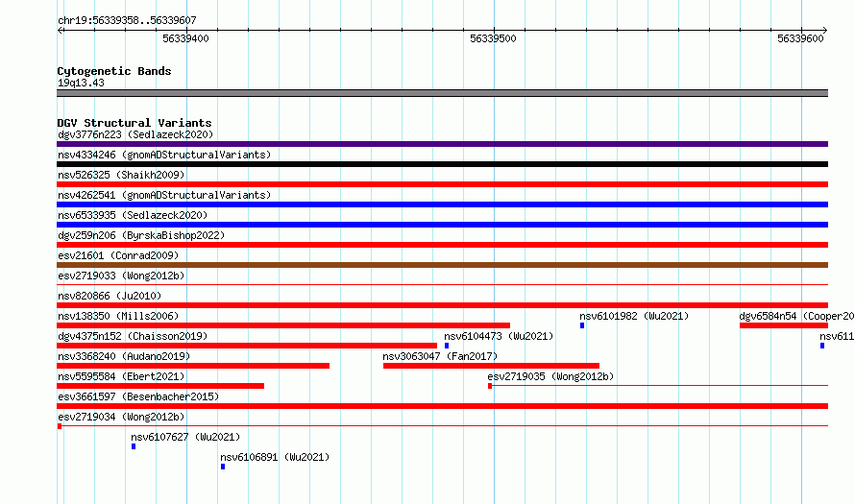Click the 56339600 ruler coordinate

point(800,38)
